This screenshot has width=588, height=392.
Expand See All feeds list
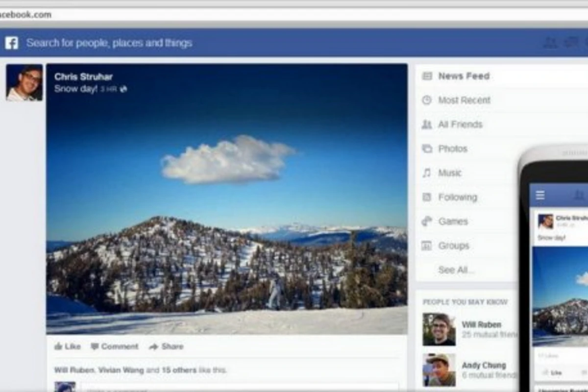[456, 270]
